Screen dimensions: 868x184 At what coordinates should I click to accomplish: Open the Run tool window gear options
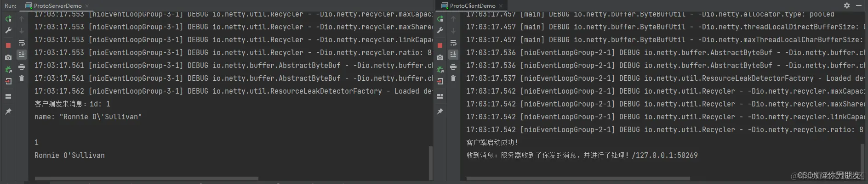tap(847, 6)
